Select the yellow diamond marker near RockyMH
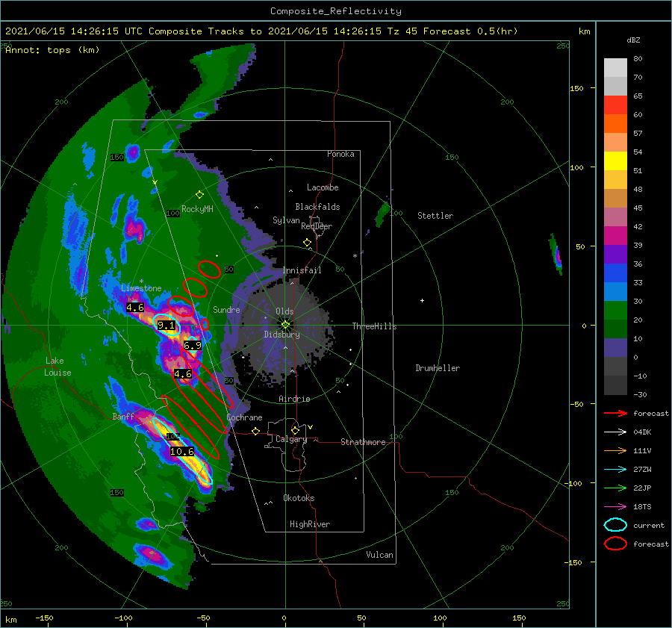Viewport: 672px width, 628px height. pyautogui.click(x=199, y=195)
